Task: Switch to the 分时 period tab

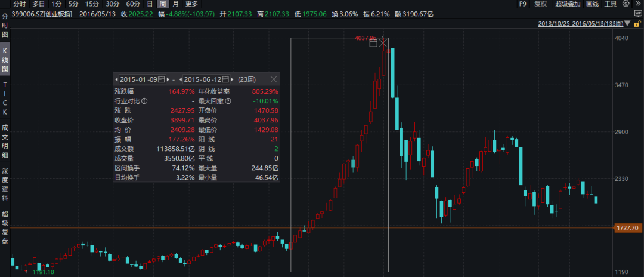Action: [x=19, y=4]
